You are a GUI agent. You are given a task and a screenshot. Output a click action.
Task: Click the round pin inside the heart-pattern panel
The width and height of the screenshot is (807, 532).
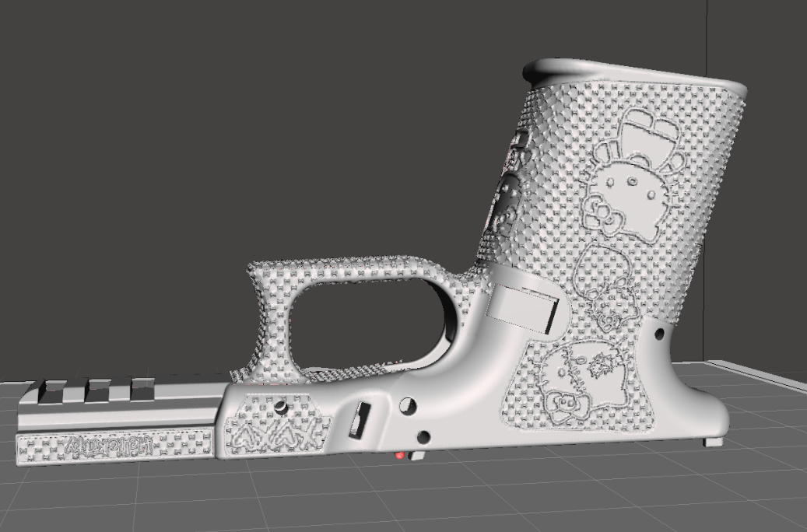pyautogui.click(x=280, y=407)
